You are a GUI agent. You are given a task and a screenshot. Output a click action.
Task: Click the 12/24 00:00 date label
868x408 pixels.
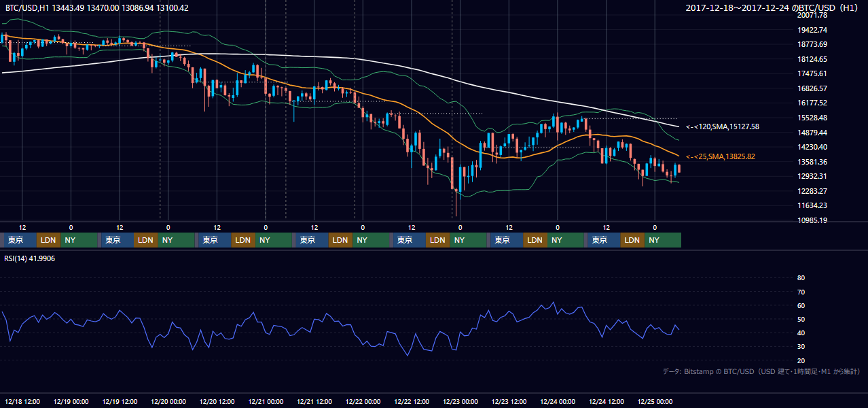tap(558, 401)
